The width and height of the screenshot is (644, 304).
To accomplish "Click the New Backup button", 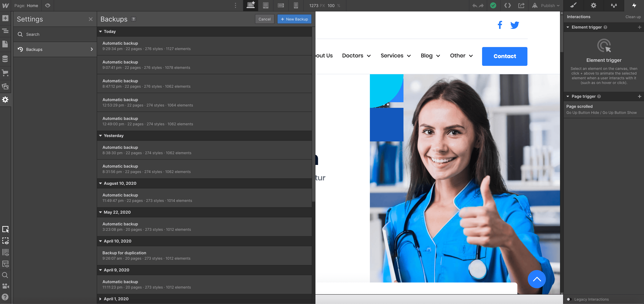I will tap(294, 19).
